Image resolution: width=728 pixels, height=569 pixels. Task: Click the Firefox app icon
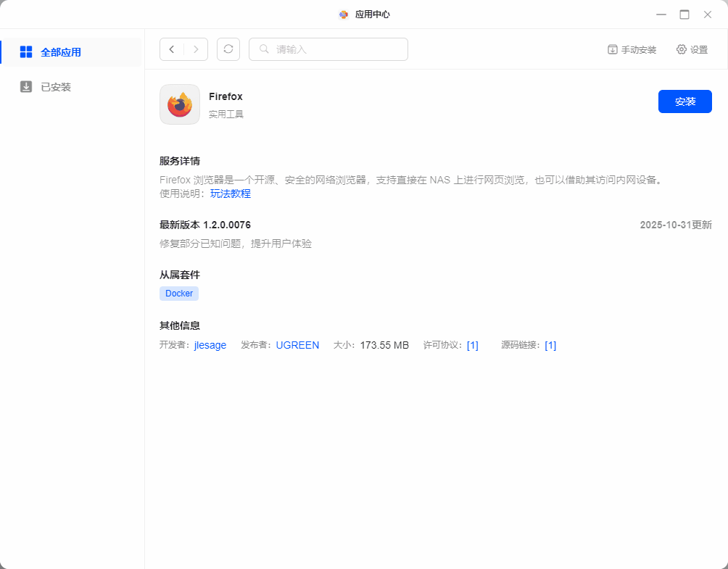pyautogui.click(x=180, y=104)
